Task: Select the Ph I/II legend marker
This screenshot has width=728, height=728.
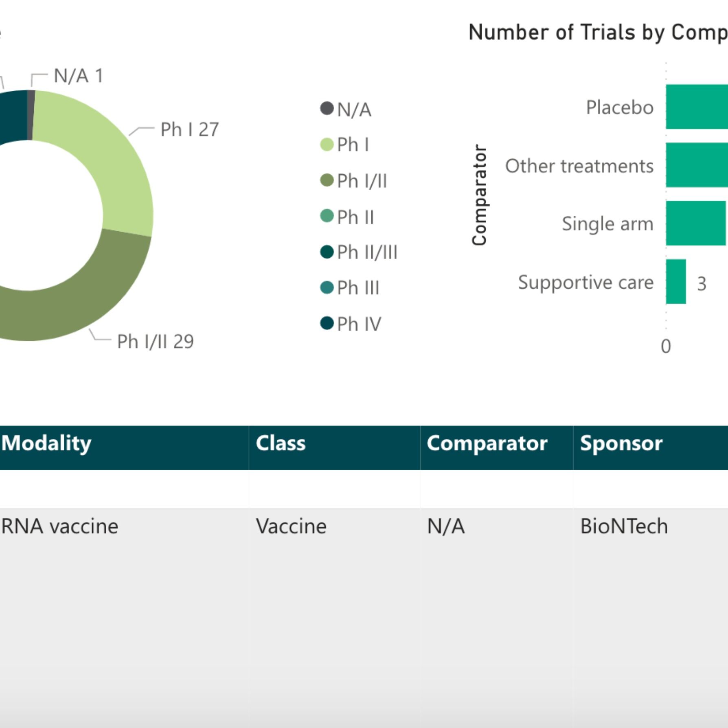Action: coord(327,180)
